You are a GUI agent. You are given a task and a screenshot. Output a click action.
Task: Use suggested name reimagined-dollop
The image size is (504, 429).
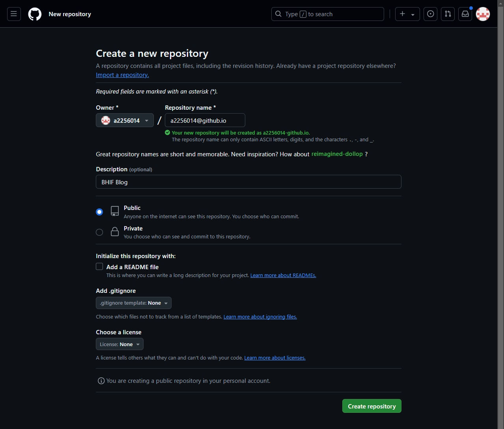(337, 154)
